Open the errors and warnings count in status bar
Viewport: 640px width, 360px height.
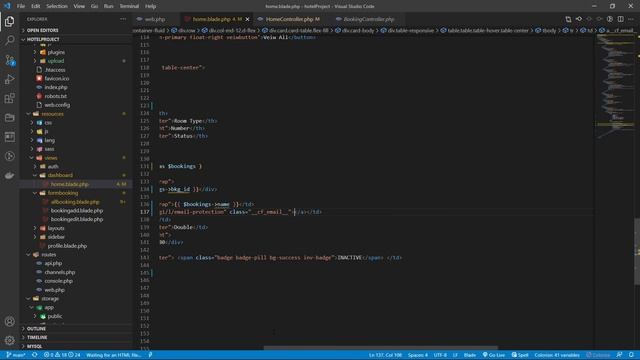point(62,355)
